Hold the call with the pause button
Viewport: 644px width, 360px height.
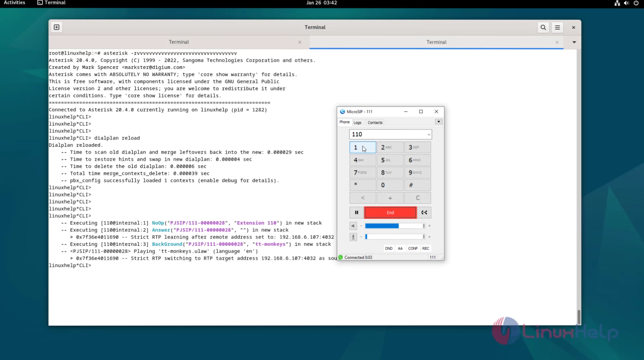[356, 213]
